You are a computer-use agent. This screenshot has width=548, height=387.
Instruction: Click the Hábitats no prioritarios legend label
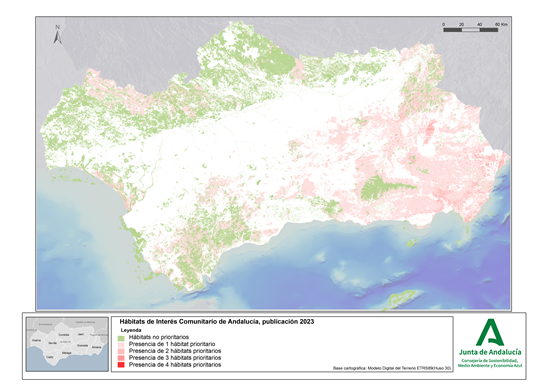159,337
